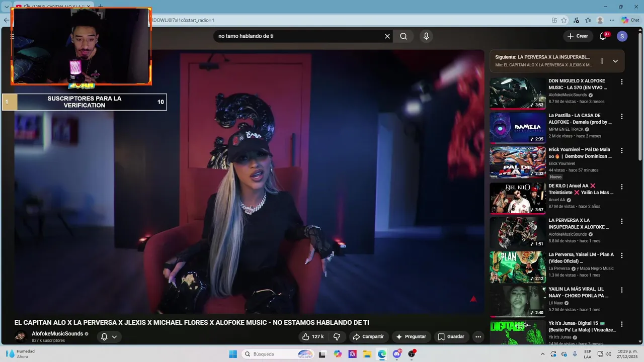
Task: Play Pal De Mala thumbnail
Action: (518, 162)
